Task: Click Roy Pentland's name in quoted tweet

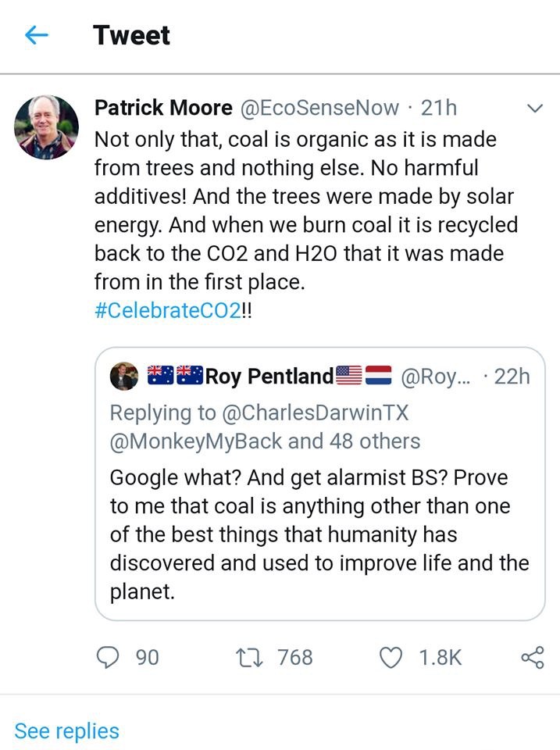Action: pyautogui.click(x=269, y=377)
